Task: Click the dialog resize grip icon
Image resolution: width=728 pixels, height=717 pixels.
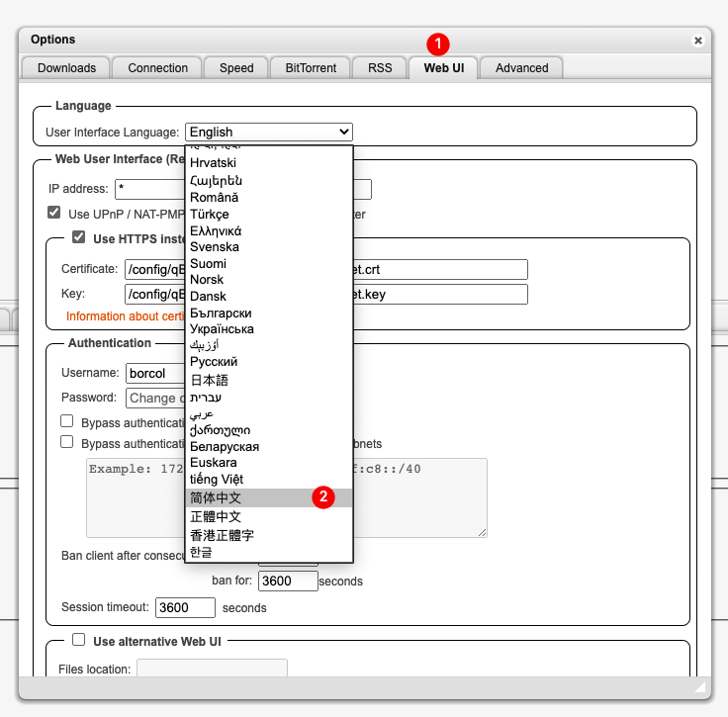Action: (x=699, y=687)
